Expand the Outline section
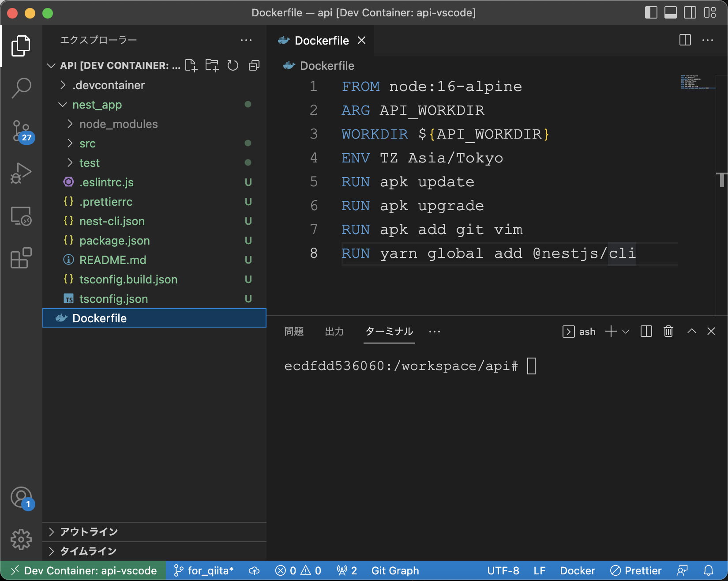Image resolution: width=728 pixels, height=581 pixels. point(154,532)
